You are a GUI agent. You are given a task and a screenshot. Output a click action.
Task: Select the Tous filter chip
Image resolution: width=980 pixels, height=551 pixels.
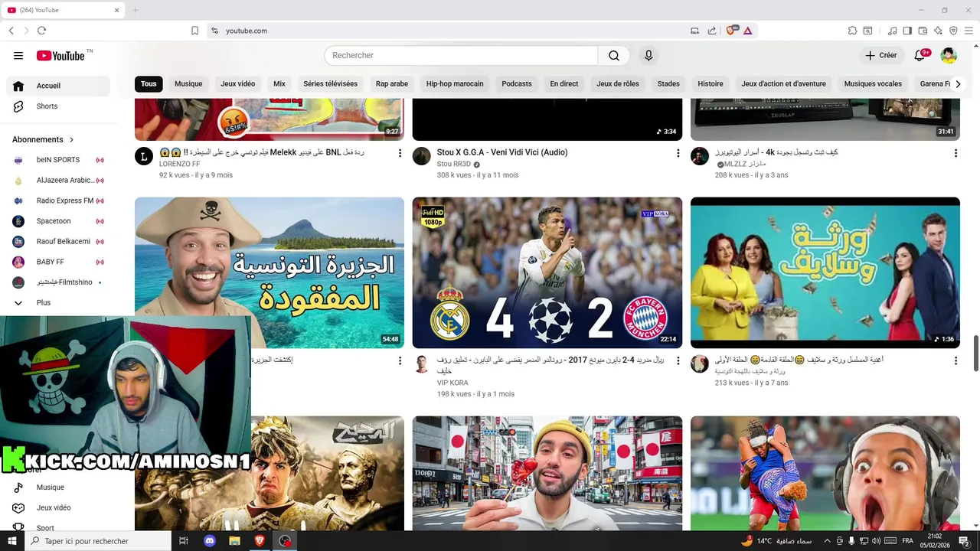(x=149, y=84)
